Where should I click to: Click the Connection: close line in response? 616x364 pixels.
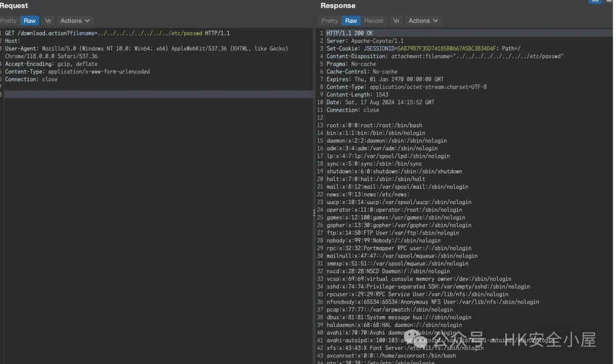click(x=353, y=110)
